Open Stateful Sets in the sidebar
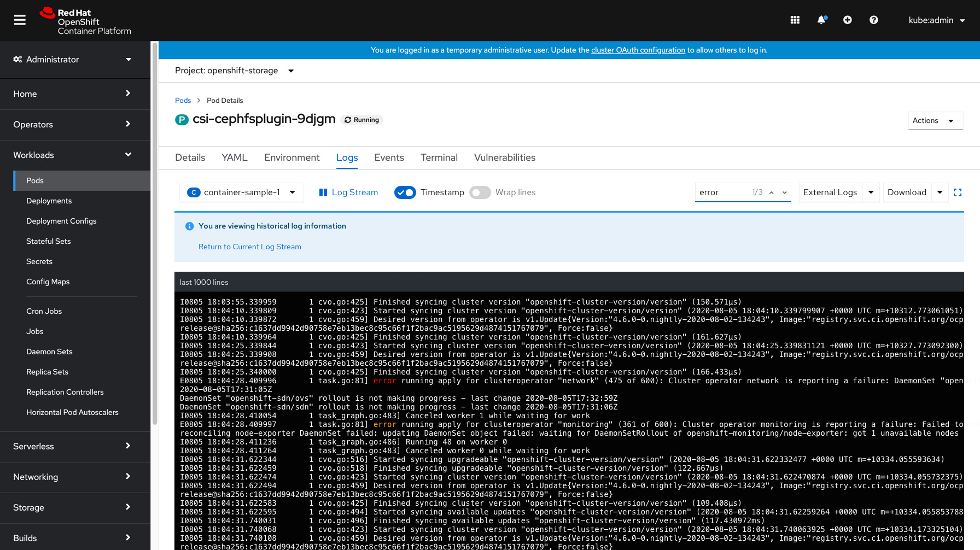Screen dimensions: 980x550 click(x=49, y=241)
